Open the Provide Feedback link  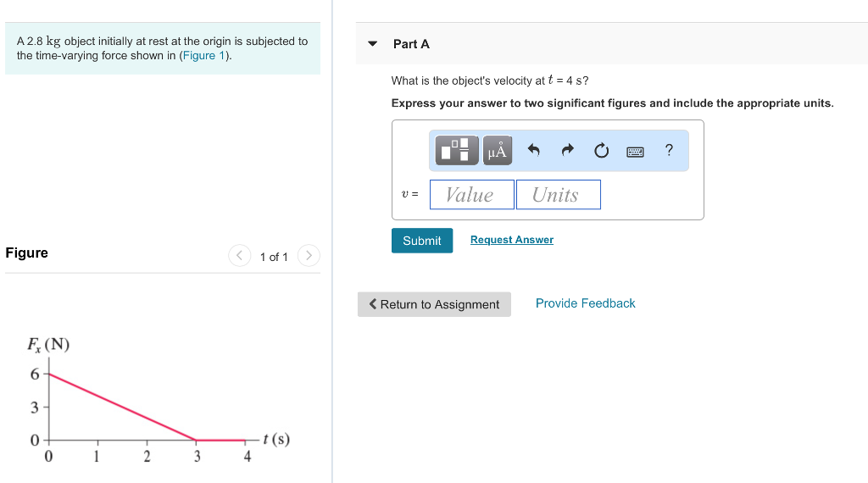coord(585,303)
